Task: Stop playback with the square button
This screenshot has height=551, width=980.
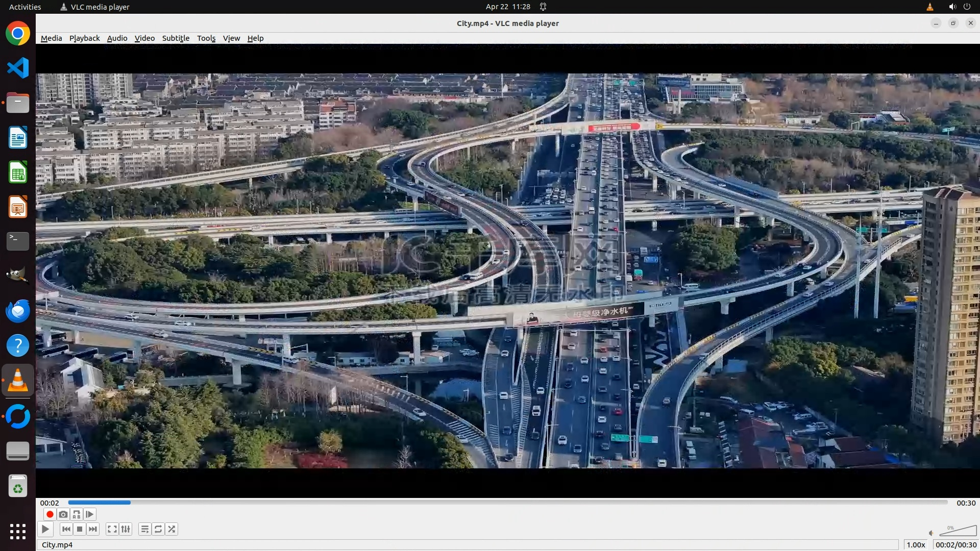Action: pos(80,529)
